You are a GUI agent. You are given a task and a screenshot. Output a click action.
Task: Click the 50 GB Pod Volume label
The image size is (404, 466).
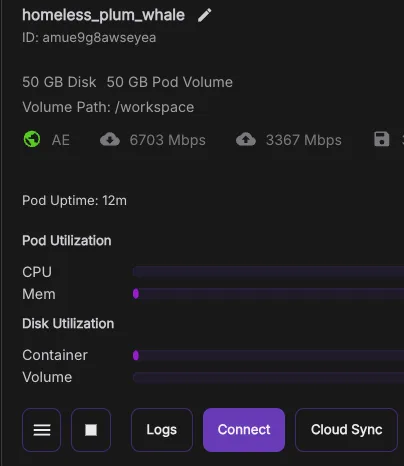pos(170,82)
